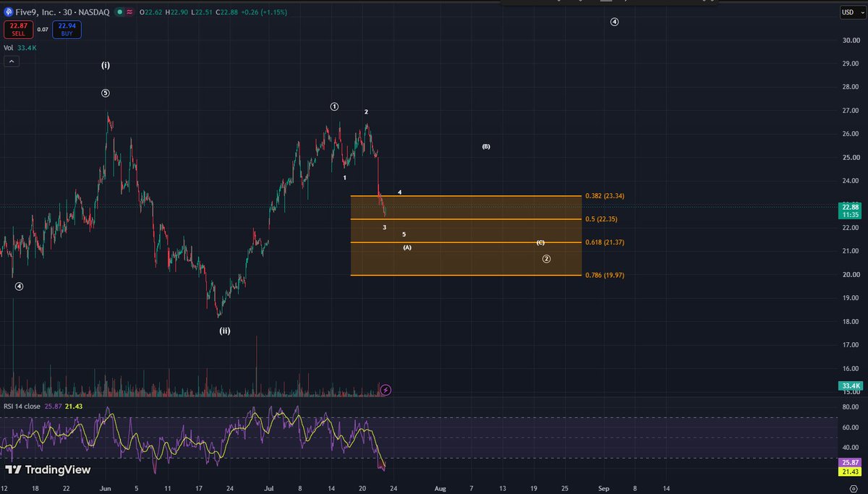The image size is (868, 494).
Task: Click the purple lightning event icon
Action: 386,390
